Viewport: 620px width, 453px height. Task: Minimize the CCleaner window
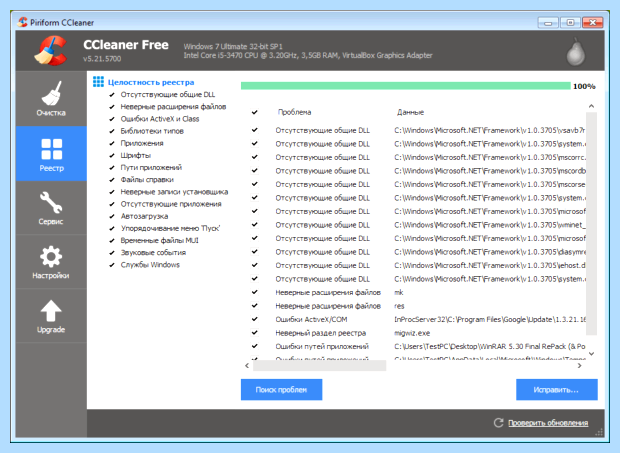point(548,23)
